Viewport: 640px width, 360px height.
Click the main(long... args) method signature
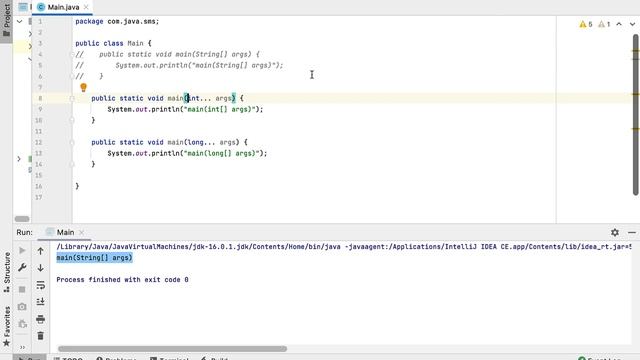point(169,142)
